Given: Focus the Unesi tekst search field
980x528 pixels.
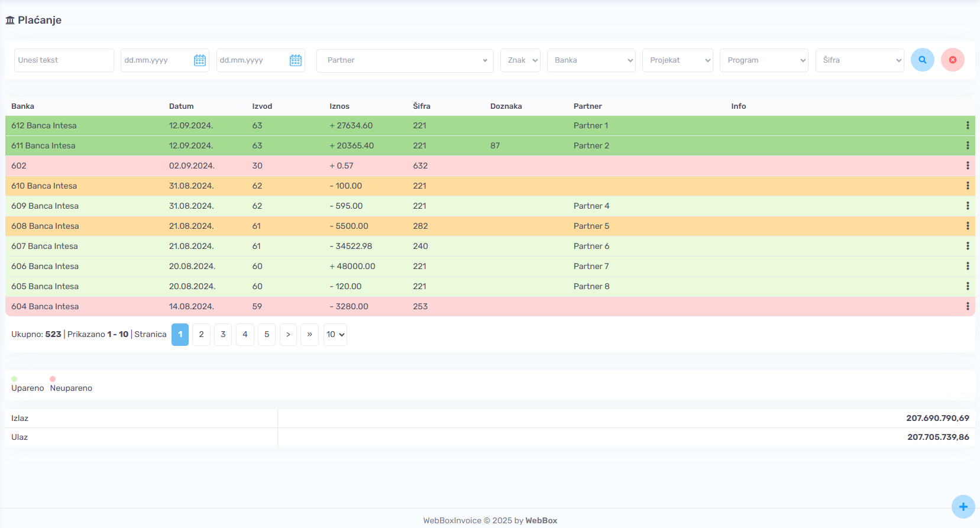Looking at the screenshot, I should click(x=64, y=60).
